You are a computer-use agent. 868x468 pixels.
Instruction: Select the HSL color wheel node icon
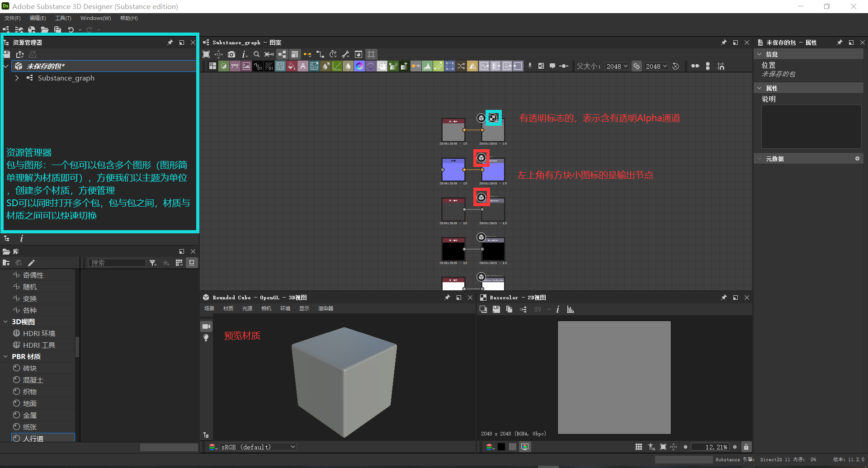pyautogui.click(x=359, y=66)
